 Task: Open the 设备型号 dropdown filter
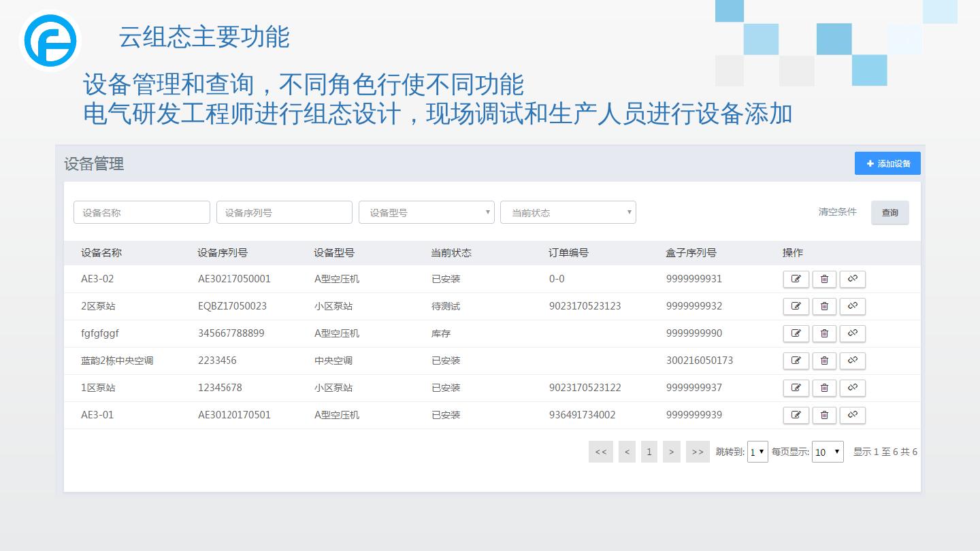[x=426, y=212]
